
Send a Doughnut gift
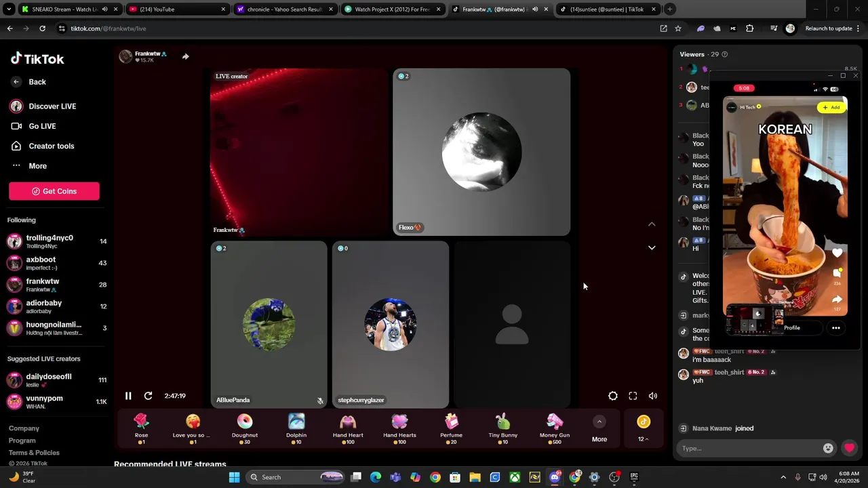[245, 429]
